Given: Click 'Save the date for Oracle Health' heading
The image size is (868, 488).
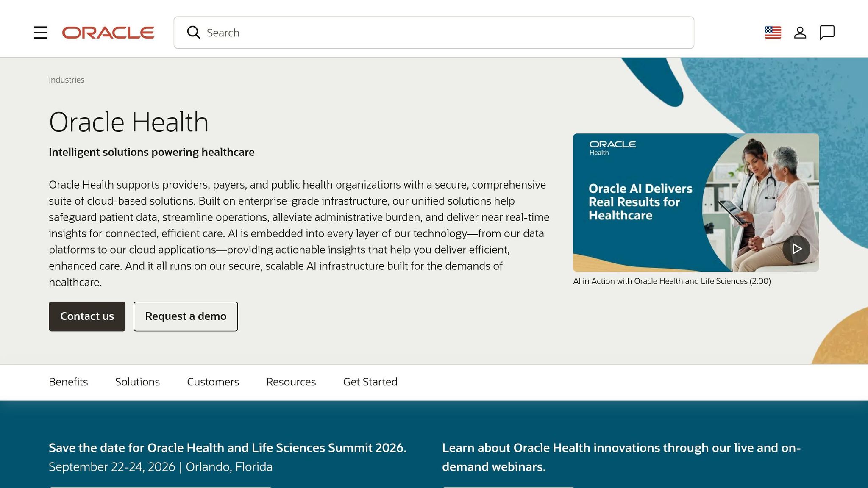Looking at the screenshot, I should tap(228, 448).
